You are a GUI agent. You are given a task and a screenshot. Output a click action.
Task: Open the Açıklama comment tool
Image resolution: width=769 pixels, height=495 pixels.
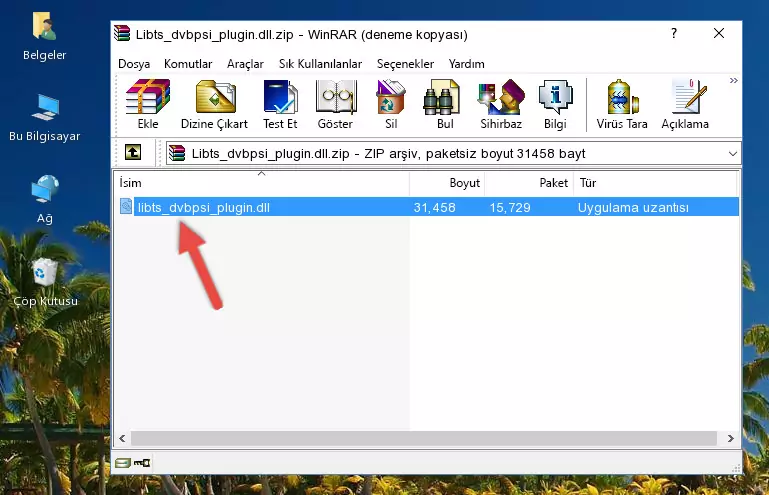[685, 104]
